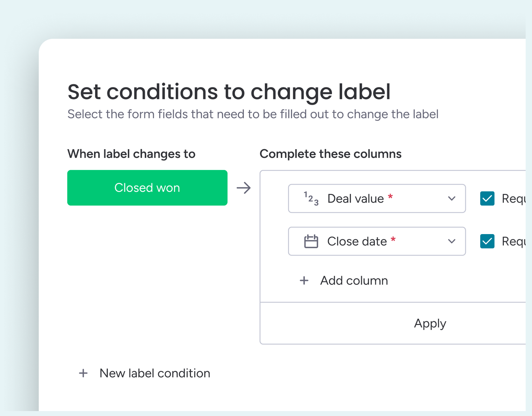532x416 pixels.
Task: Select the Close date column text
Action: click(x=357, y=241)
